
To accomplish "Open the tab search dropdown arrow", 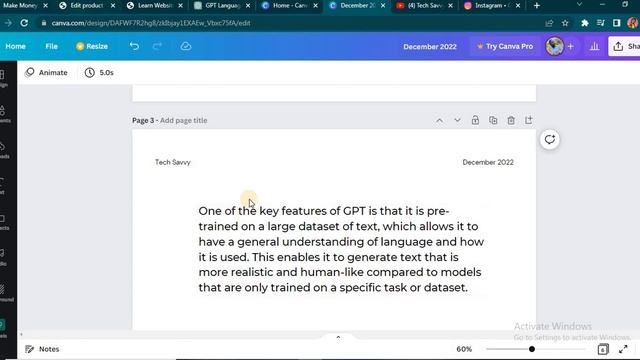I will pyautogui.click(x=579, y=5).
